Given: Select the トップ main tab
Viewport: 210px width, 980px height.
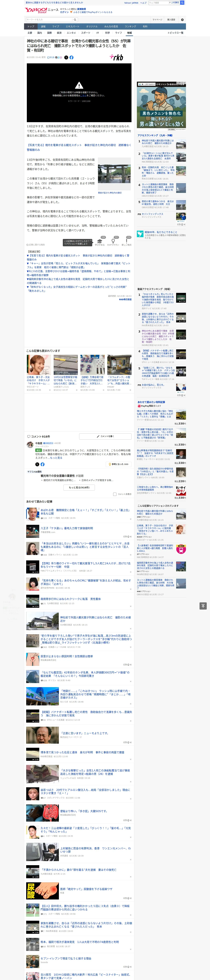Looking at the screenshot, I should pyautogui.click(x=31, y=26).
